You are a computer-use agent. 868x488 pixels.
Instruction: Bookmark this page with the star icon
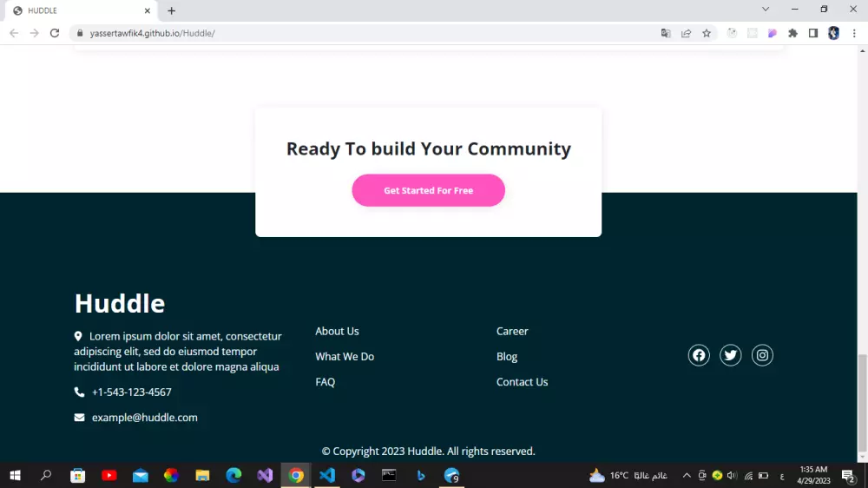click(x=707, y=33)
